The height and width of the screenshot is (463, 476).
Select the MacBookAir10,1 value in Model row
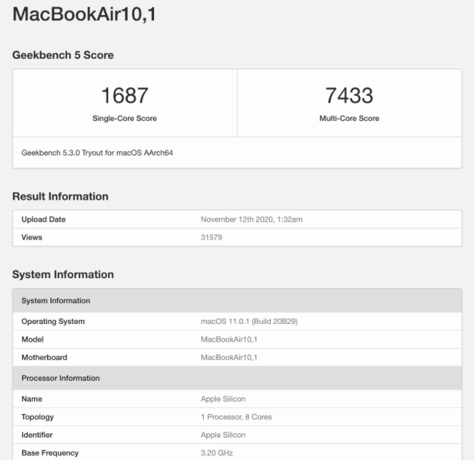pos(229,340)
